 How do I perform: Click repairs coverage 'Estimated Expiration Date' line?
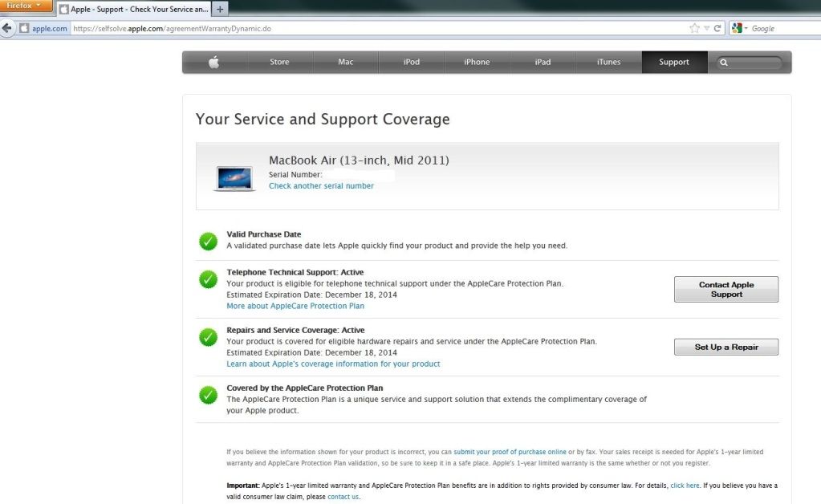tap(311, 353)
